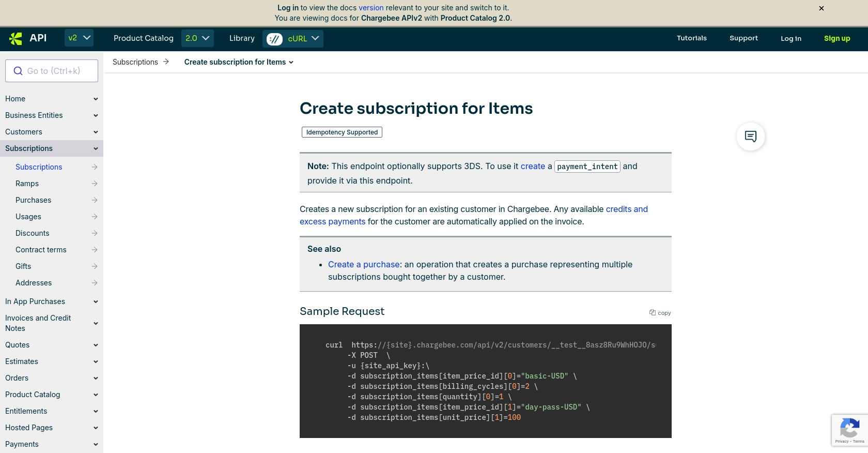
Task: Expand the Customers section chevron
Action: point(96,132)
